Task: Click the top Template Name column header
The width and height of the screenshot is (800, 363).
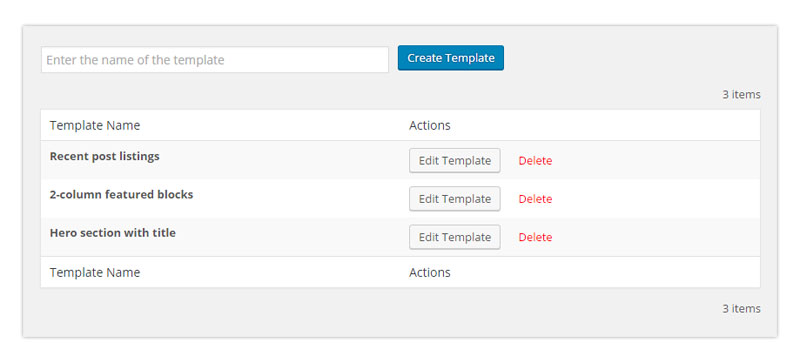Action: click(x=95, y=125)
